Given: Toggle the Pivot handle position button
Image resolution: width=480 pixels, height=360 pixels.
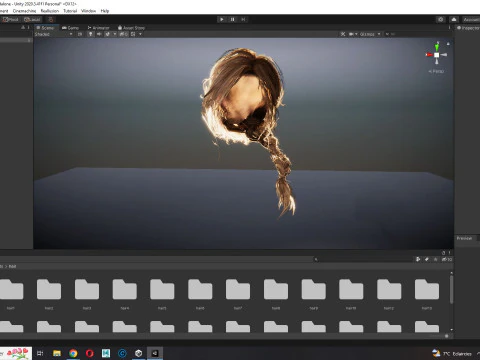Looking at the screenshot, I should click(x=10, y=19).
